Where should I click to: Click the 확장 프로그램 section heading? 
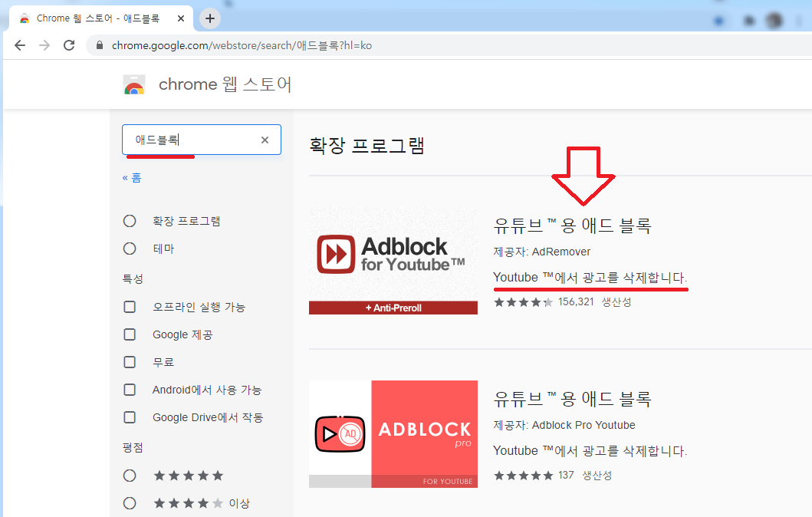click(367, 146)
